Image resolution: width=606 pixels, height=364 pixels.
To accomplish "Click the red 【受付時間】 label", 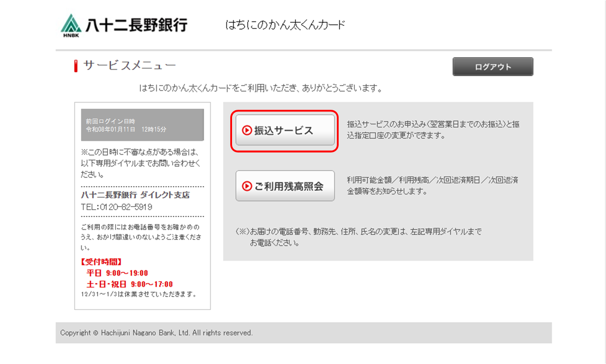I will (x=101, y=262).
